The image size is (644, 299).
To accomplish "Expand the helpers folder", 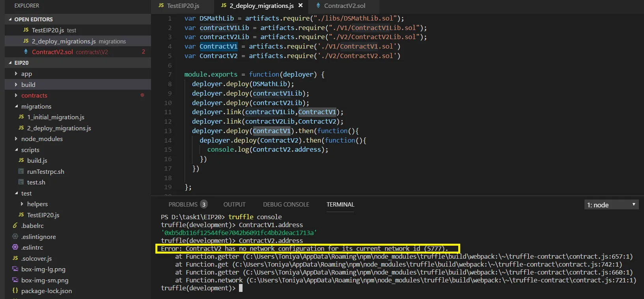I will [22, 204].
